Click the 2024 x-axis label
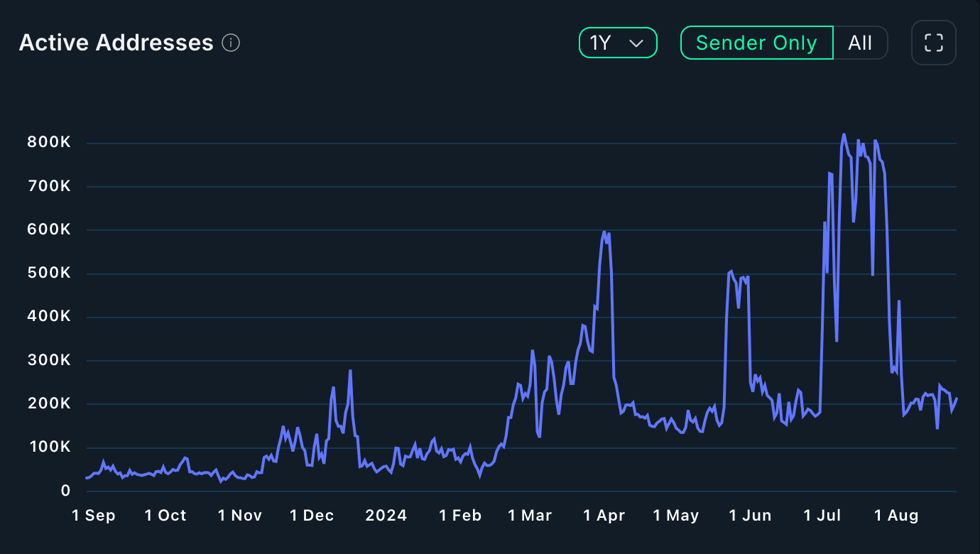The image size is (980, 554). point(386,516)
